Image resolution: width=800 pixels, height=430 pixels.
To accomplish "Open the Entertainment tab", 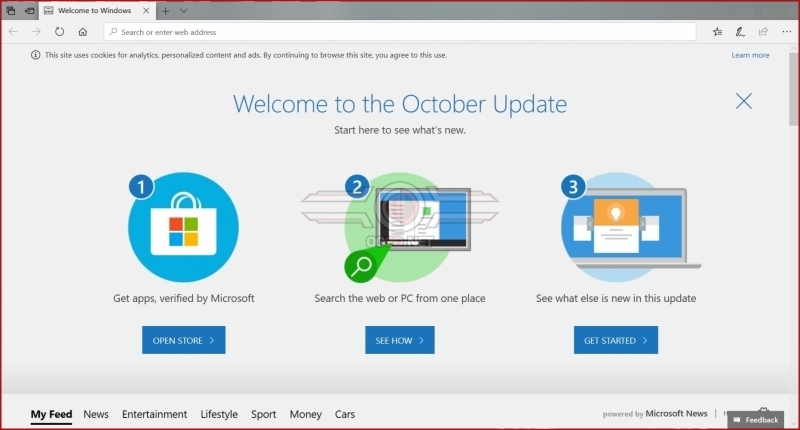I will tap(154, 414).
